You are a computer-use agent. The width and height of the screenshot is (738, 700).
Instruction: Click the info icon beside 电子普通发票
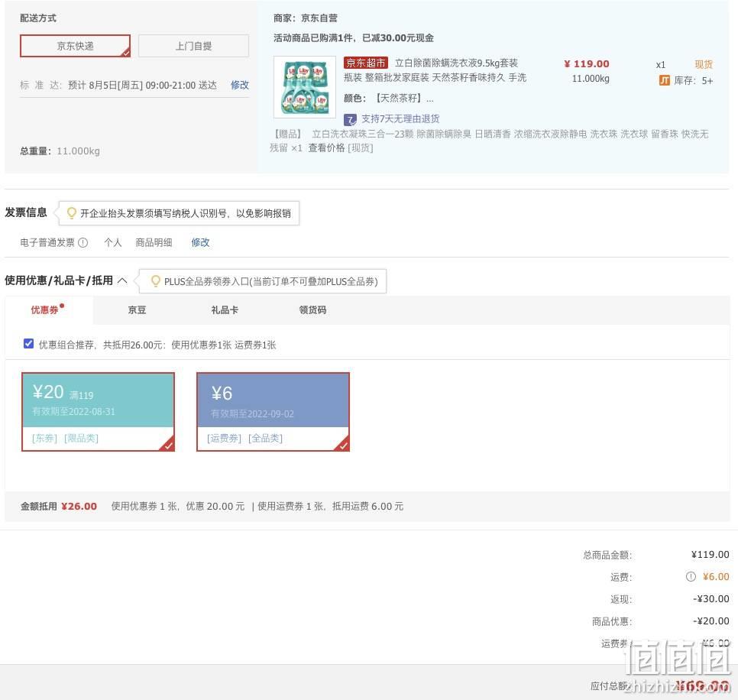(x=83, y=242)
